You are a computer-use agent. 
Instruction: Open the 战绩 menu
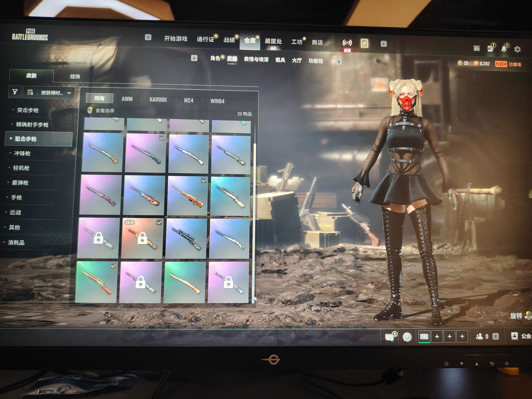point(229,40)
